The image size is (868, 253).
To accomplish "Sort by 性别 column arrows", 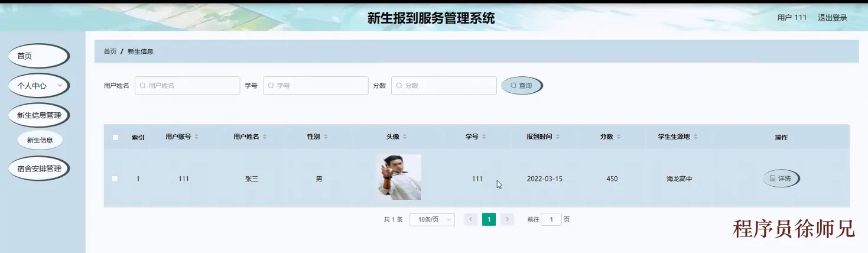I will click(326, 137).
